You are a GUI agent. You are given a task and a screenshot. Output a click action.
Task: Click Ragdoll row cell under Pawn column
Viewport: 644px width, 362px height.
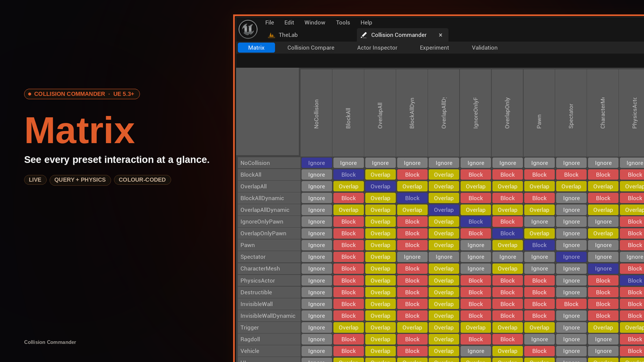(539, 339)
